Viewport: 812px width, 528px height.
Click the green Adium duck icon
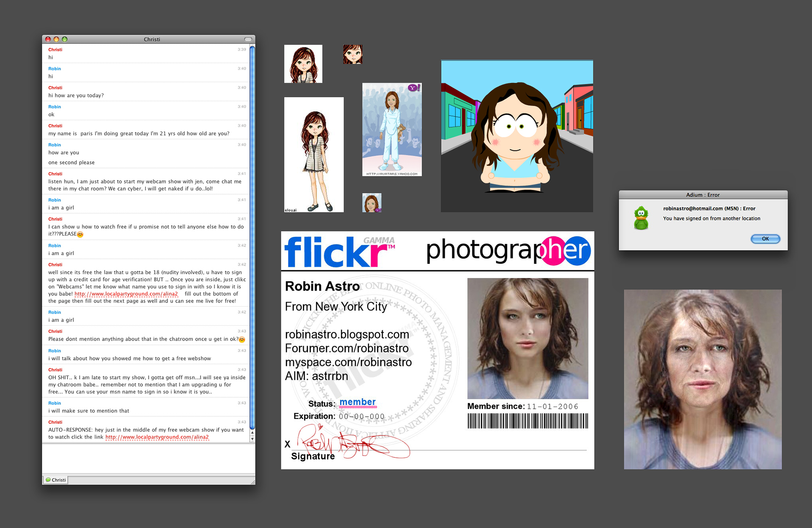click(641, 218)
